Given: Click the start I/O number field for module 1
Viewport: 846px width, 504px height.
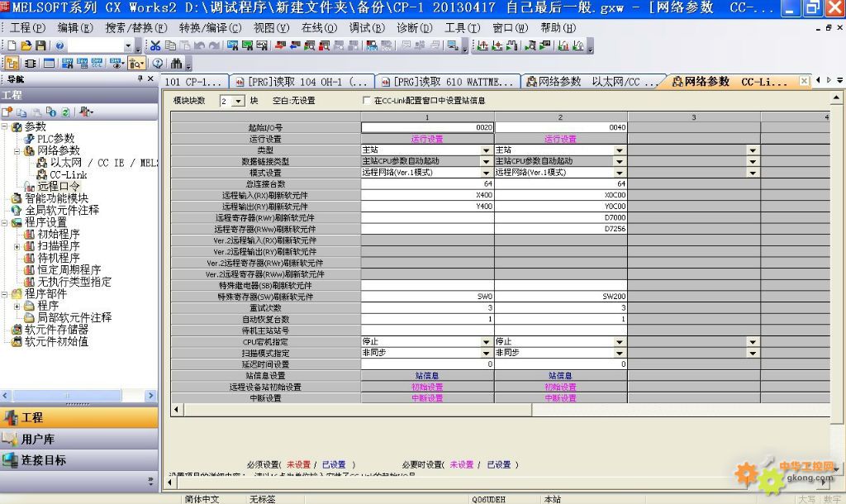Looking at the screenshot, I should [427, 127].
